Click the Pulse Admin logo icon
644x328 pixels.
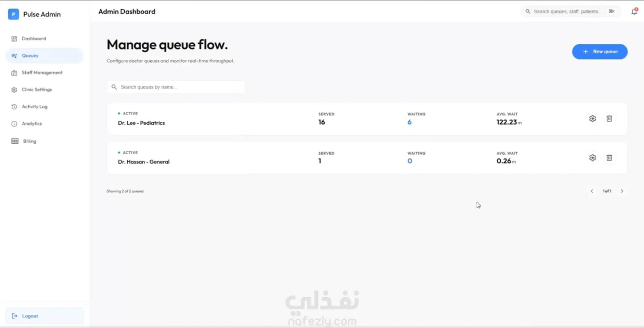click(13, 14)
